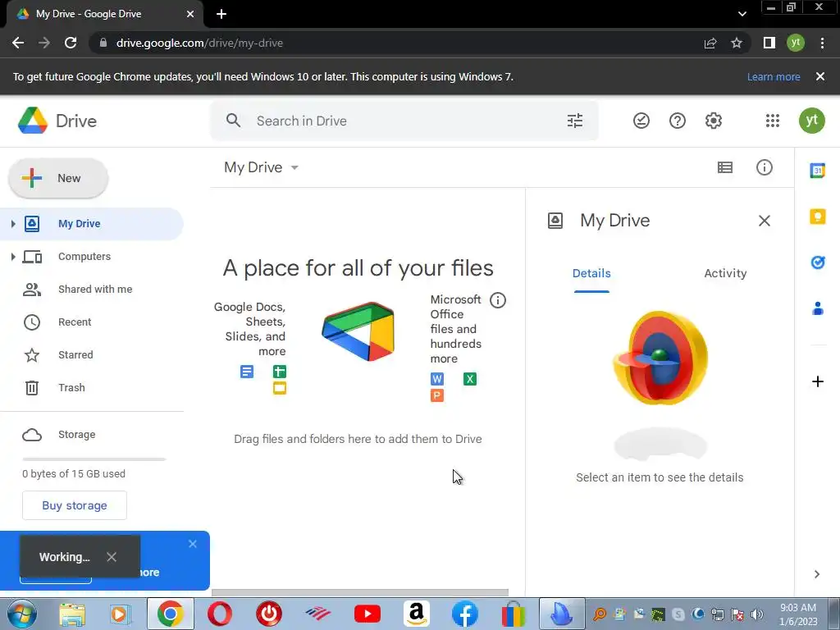The width and height of the screenshot is (840, 630).
Task: Switch to the Details tab
Action: coord(591,273)
